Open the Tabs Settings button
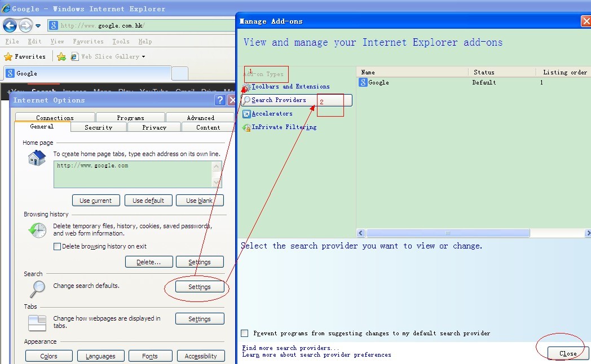Image resolution: width=591 pixels, height=364 pixels. (x=200, y=319)
